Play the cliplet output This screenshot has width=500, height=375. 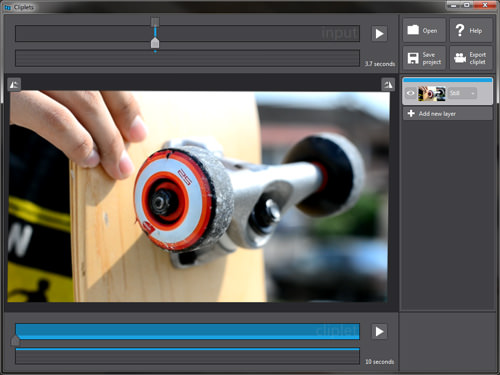click(379, 331)
